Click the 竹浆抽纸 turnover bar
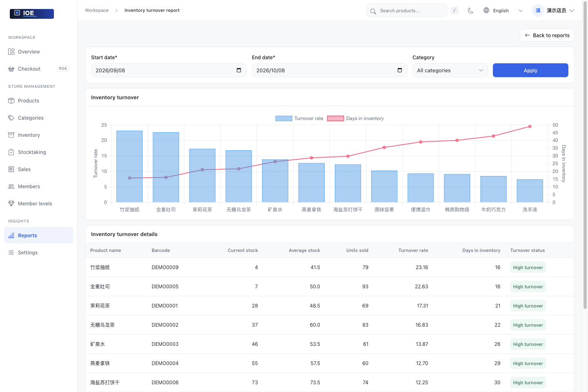The image size is (588, 392). coord(129,167)
